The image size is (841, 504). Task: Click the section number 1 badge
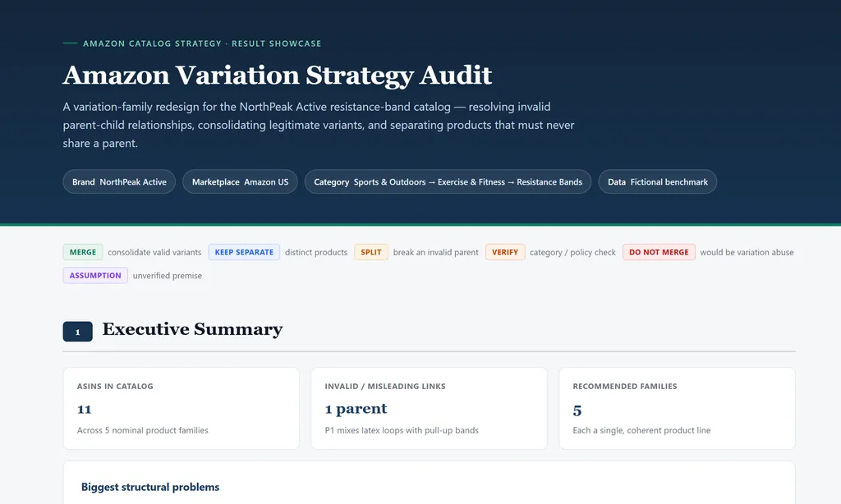tap(78, 332)
